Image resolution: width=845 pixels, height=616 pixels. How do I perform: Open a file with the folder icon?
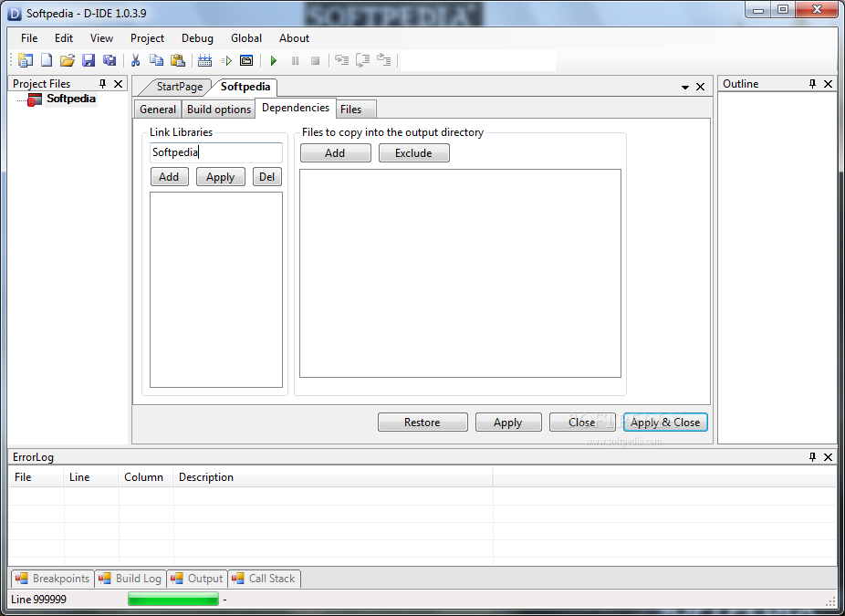click(68, 60)
